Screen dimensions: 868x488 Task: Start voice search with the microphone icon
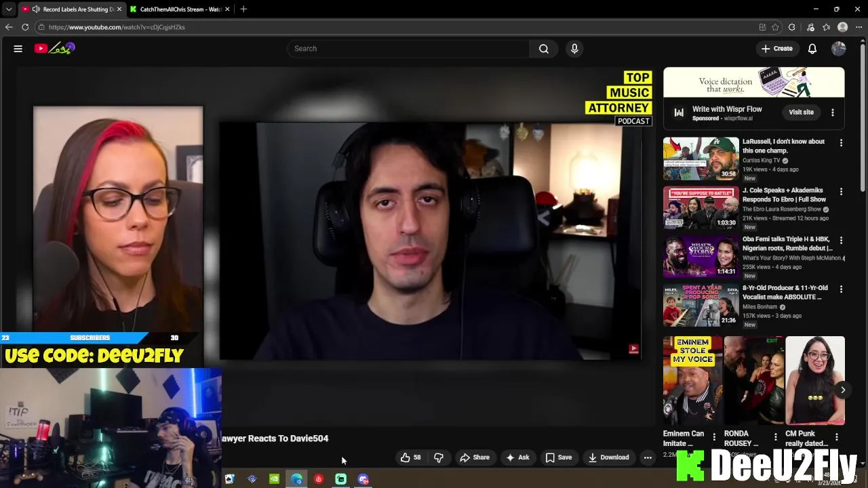(x=574, y=49)
